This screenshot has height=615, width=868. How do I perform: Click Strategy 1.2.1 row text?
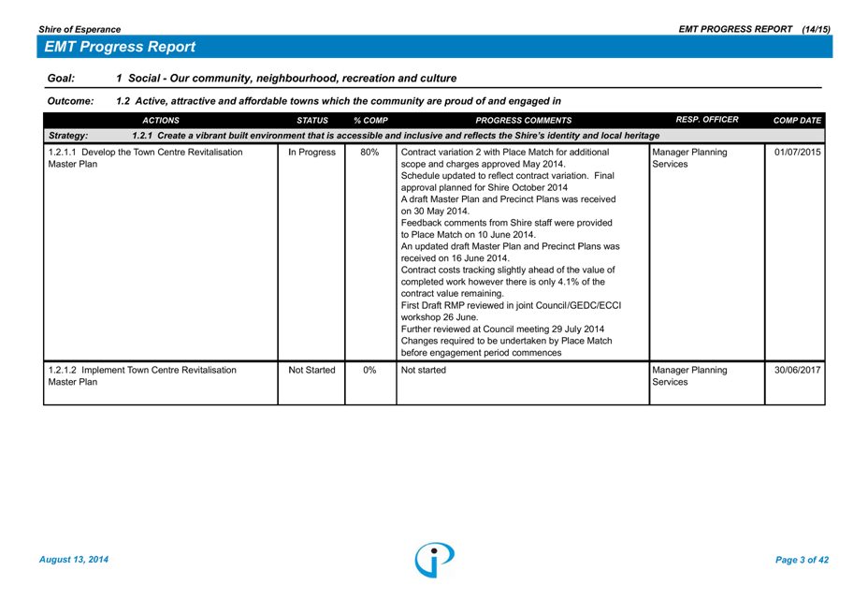coord(396,136)
